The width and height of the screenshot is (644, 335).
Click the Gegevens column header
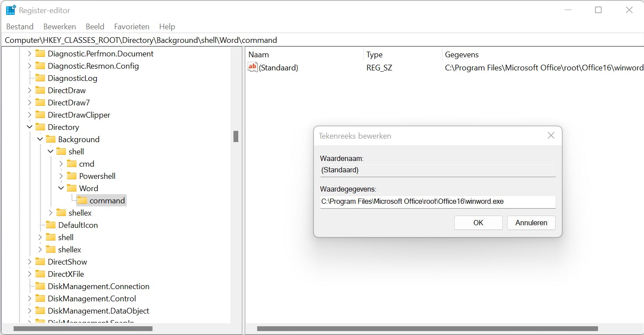coord(543,55)
